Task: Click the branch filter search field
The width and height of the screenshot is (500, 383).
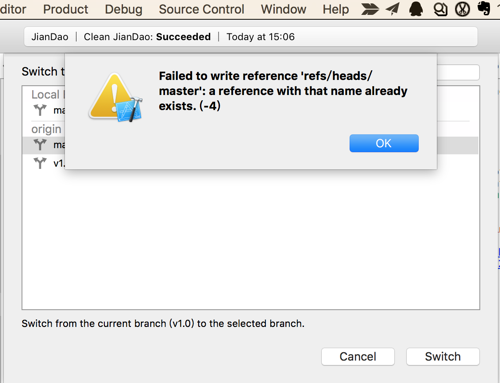Action: click(458, 72)
